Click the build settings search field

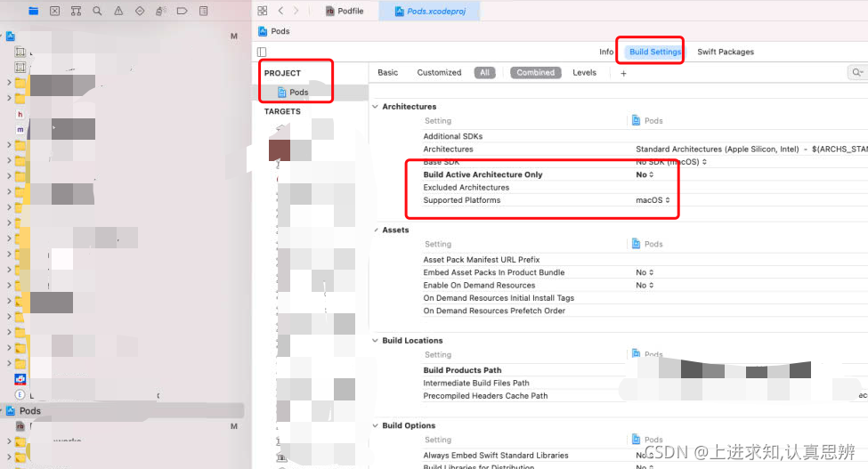click(x=857, y=72)
